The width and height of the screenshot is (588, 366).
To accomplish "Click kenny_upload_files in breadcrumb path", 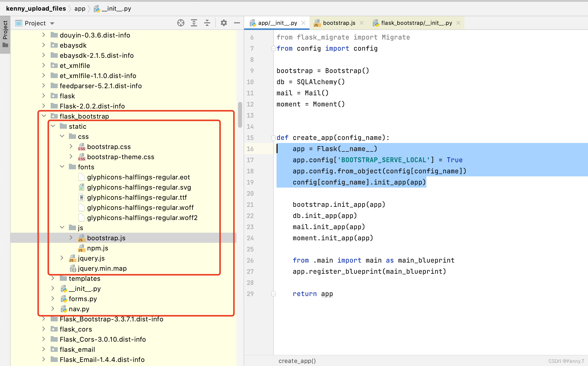I will tap(36, 9).
